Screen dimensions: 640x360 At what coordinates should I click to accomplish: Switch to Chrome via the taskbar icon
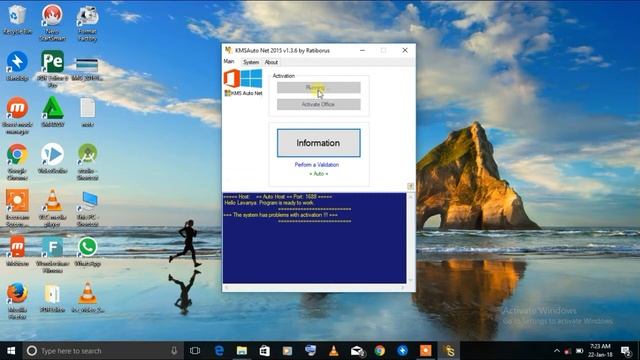(x=380, y=351)
